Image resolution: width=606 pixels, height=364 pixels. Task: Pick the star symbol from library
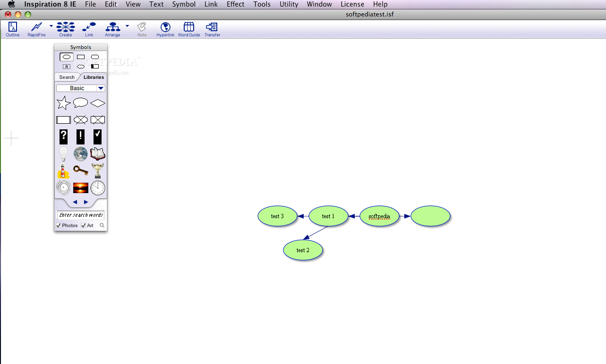point(63,103)
